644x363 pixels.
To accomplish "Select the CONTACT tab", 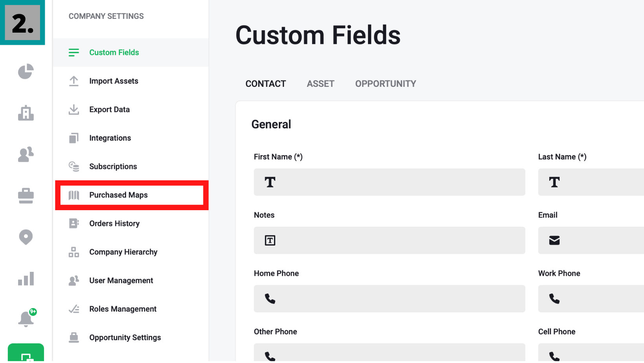I will [x=265, y=84].
